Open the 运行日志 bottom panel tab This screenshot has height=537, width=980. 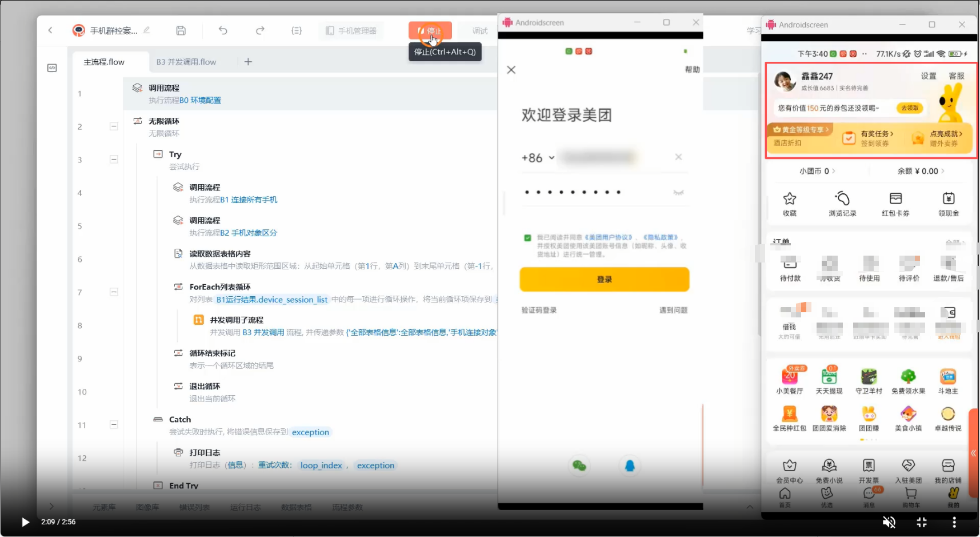245,507
